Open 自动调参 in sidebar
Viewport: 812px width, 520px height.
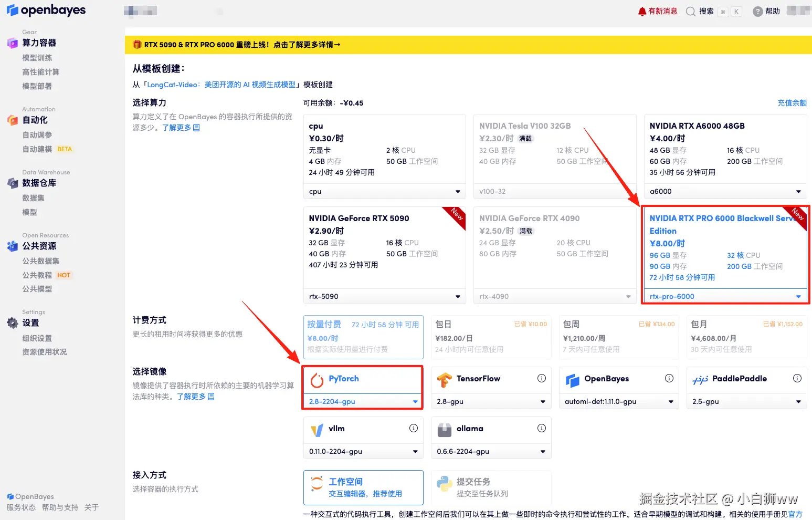(x=37, y=135)
